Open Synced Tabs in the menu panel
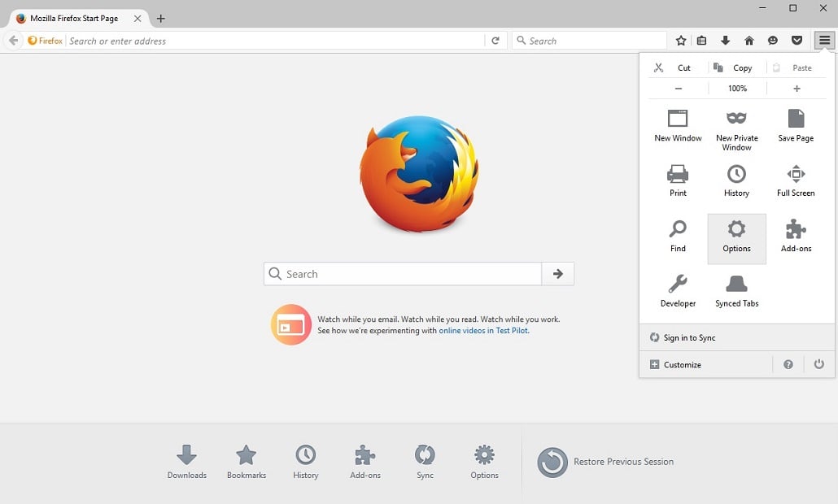 point(737,292)
